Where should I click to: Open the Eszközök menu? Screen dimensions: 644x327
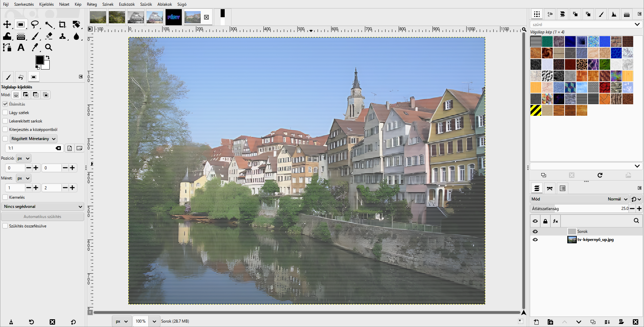[127, 4]
